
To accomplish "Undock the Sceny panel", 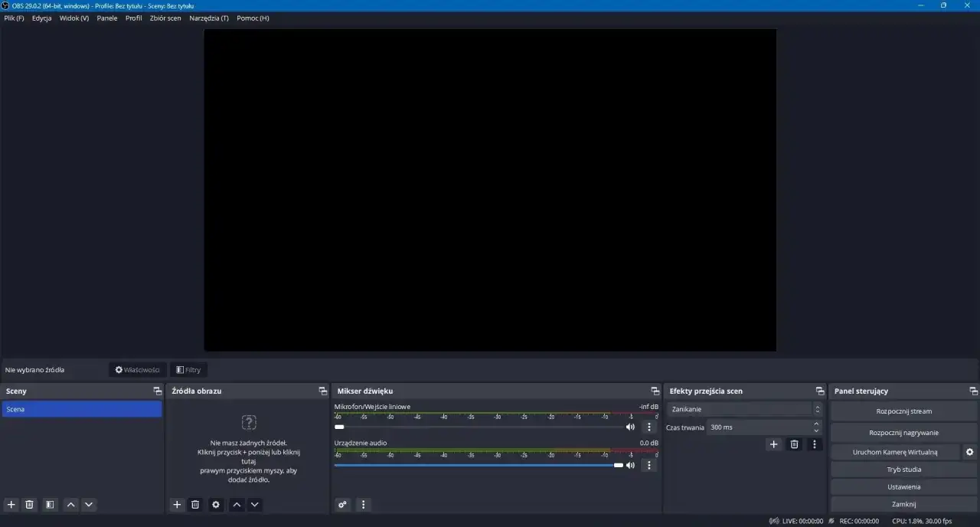I will [x=158, y=391].
